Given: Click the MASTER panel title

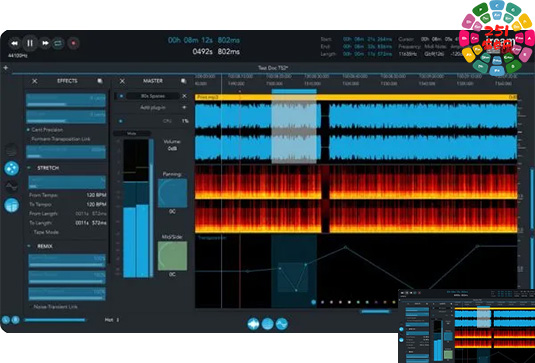Looking at the screenshot, I should tap(153, 81).
